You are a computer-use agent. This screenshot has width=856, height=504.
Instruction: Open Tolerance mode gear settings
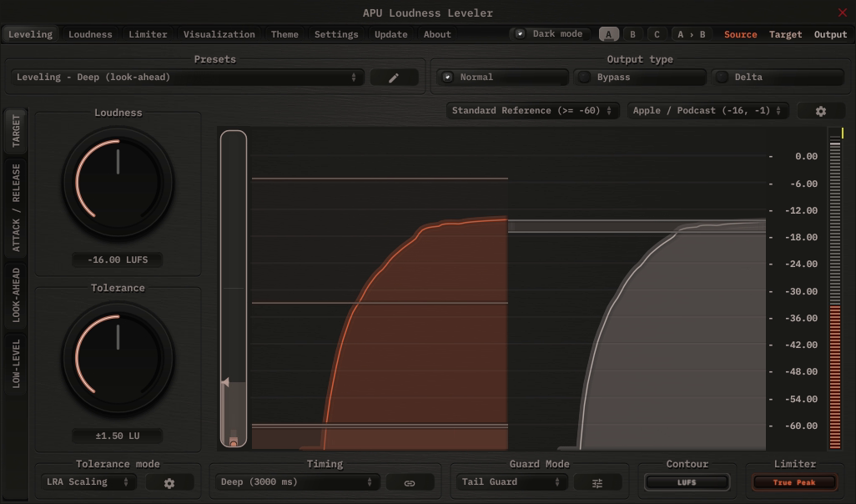pyautogui.click(x=169, y=483)
